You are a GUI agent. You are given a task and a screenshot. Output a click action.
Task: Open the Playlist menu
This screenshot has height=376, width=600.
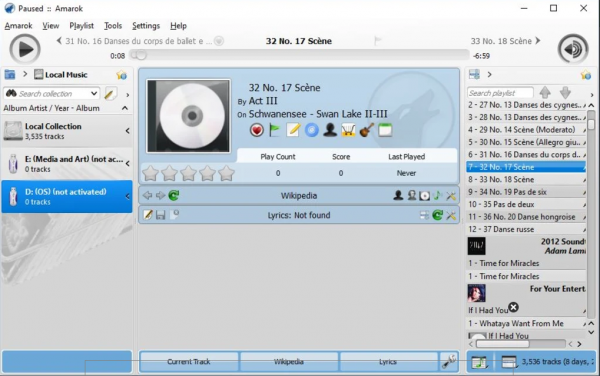82,26
